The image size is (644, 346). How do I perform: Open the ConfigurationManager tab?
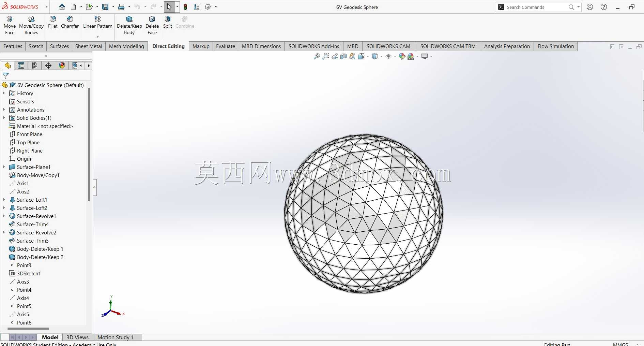coord(35,66)
